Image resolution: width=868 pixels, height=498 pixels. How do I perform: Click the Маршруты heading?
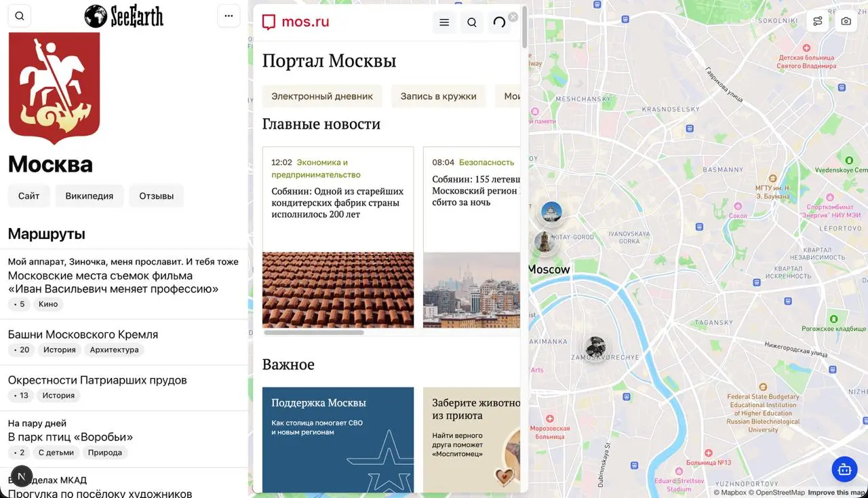tap(47, 234)
